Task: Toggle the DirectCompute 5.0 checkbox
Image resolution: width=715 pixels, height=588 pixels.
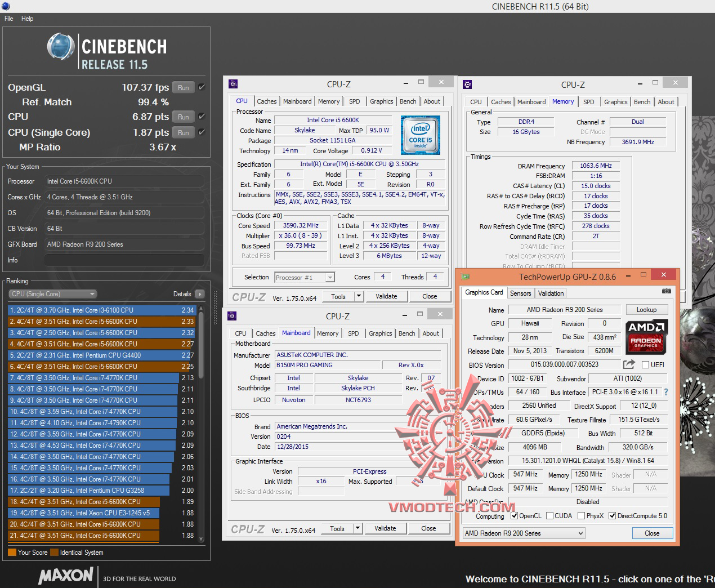Action: coord(612,516)
